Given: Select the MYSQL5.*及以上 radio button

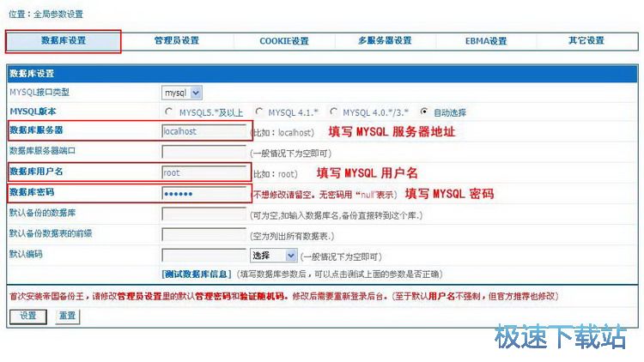Looking at the screenshot, I should pyautogui.click(x=168, y=112).
